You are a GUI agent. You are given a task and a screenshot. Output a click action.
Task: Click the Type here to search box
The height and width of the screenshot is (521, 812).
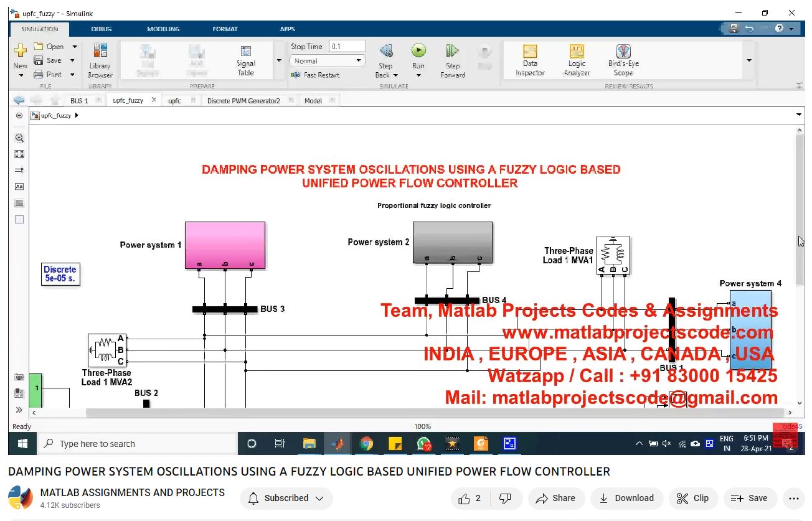point(137,444)
